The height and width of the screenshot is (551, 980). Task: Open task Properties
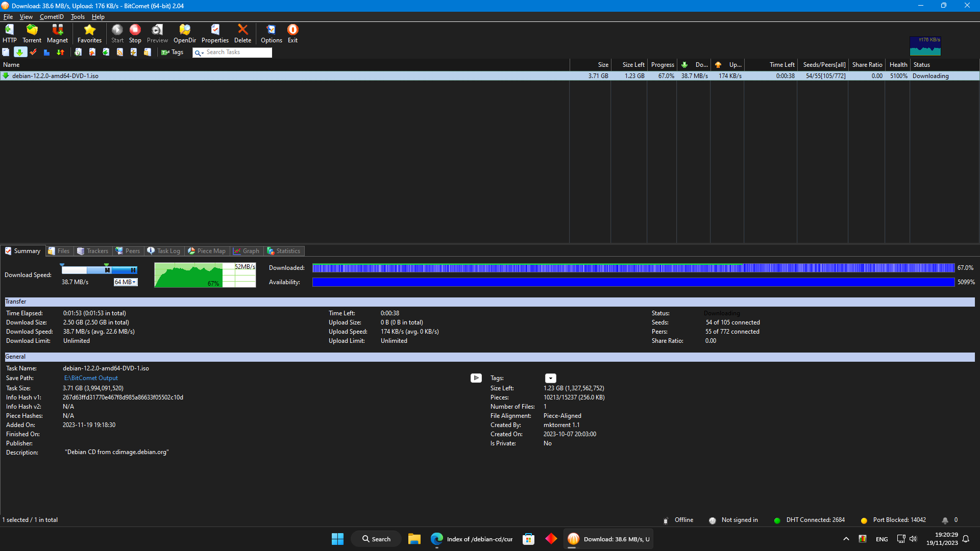point(215,34)
